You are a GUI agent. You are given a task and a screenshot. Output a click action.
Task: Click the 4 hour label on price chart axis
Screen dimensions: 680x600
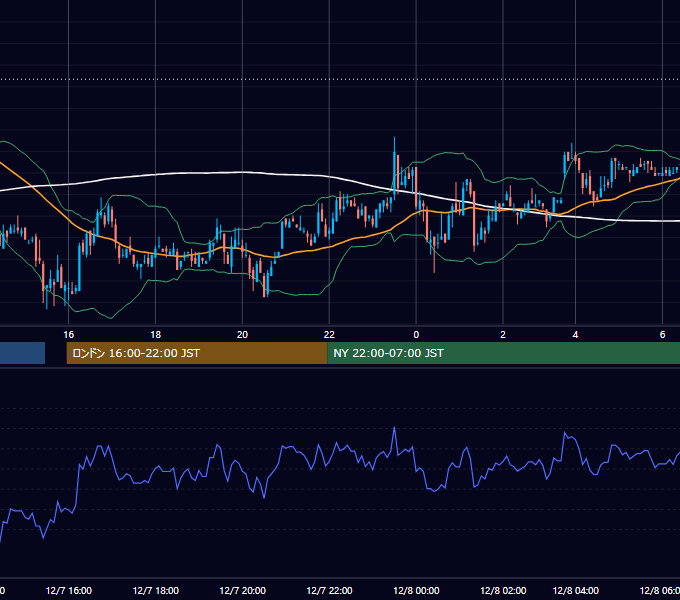click(575, 335)
